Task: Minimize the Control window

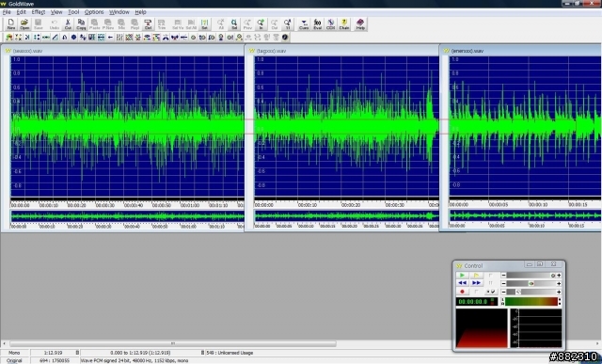Action: pos(529,264)
